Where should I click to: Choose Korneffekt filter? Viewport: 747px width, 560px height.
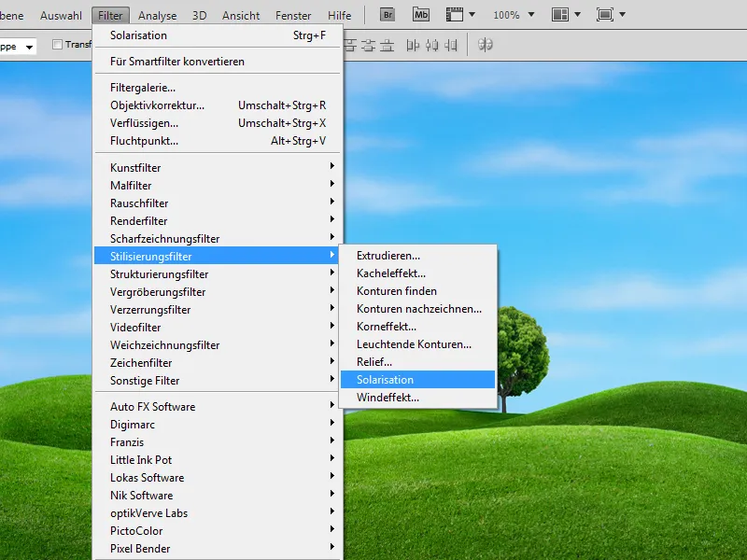coord(417,327)
